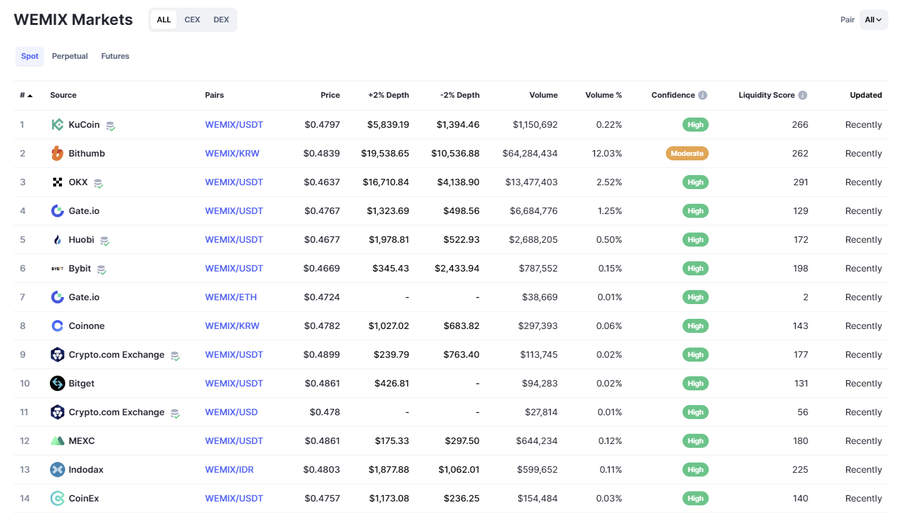This screenshot has height=513, width=900.
Task: Click Huobi volume value $2,688,205
Action: click(x=533, y=239)
